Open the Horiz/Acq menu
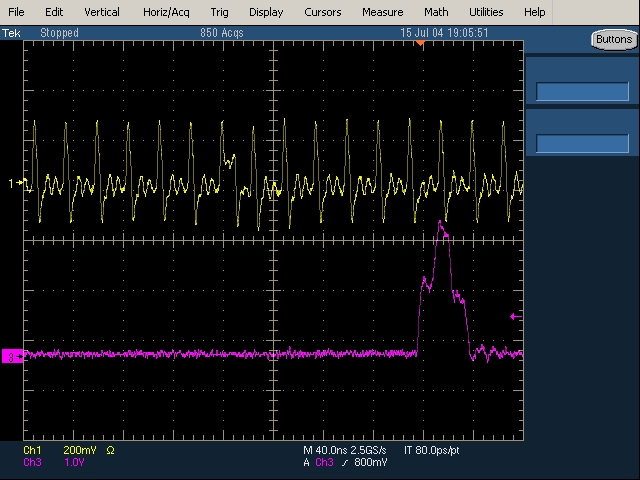640x480 pixels. (x=166, y=12)
